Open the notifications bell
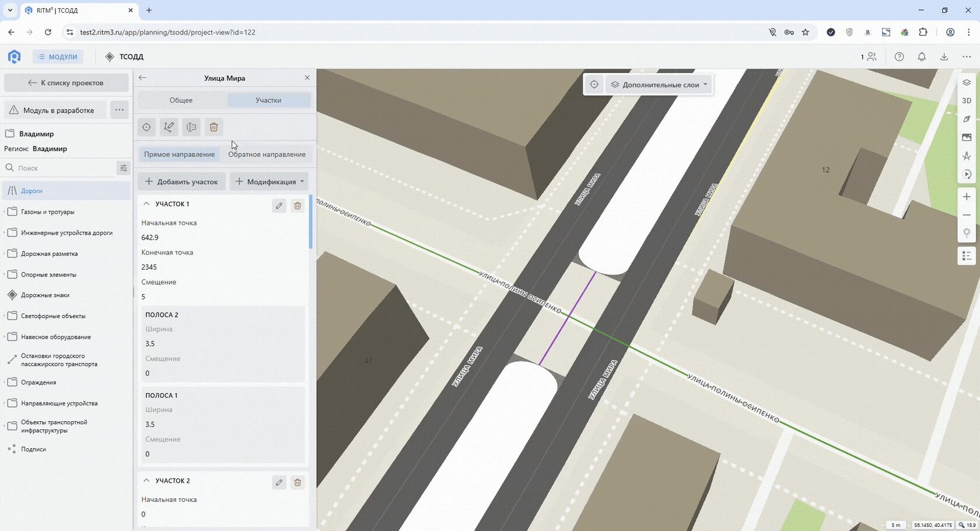 [922, 57]
